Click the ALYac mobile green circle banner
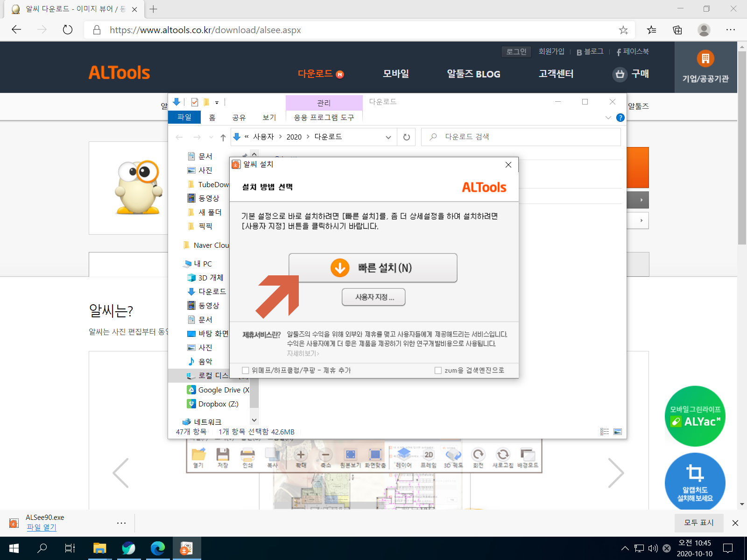Viewport: 747px width, 560px height. click(x=695, y=416)
